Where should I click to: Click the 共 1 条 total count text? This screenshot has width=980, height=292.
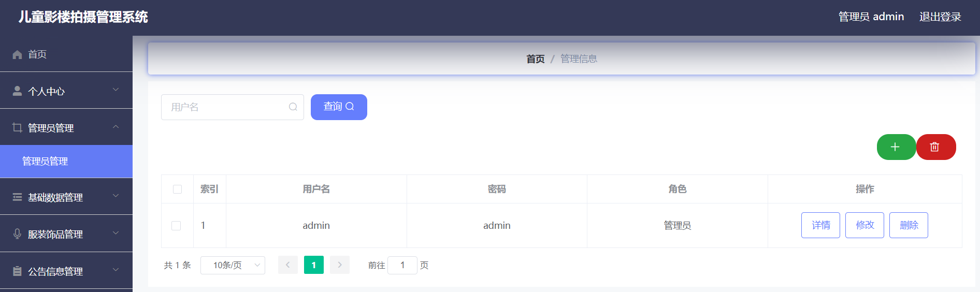178,265
